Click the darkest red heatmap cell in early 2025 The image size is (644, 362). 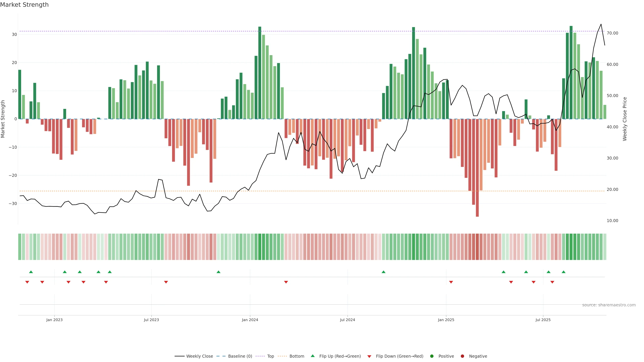tap(477, 247)
